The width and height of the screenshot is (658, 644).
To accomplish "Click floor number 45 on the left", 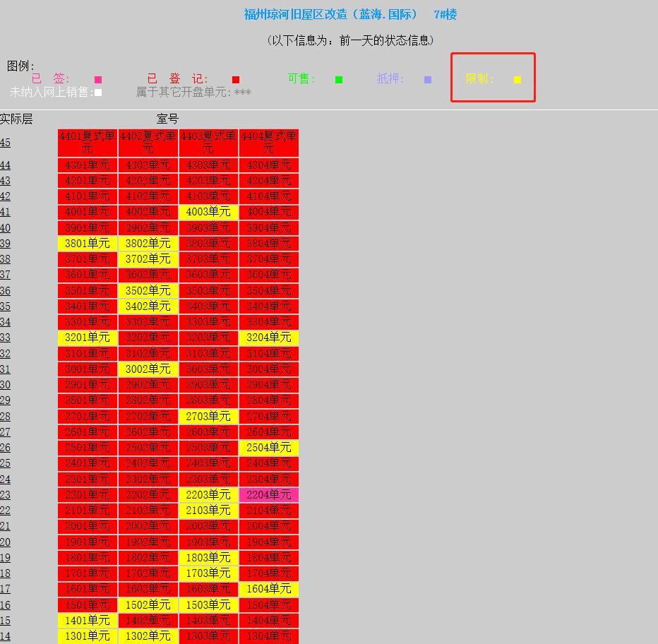I will click(x=5, y=142).
